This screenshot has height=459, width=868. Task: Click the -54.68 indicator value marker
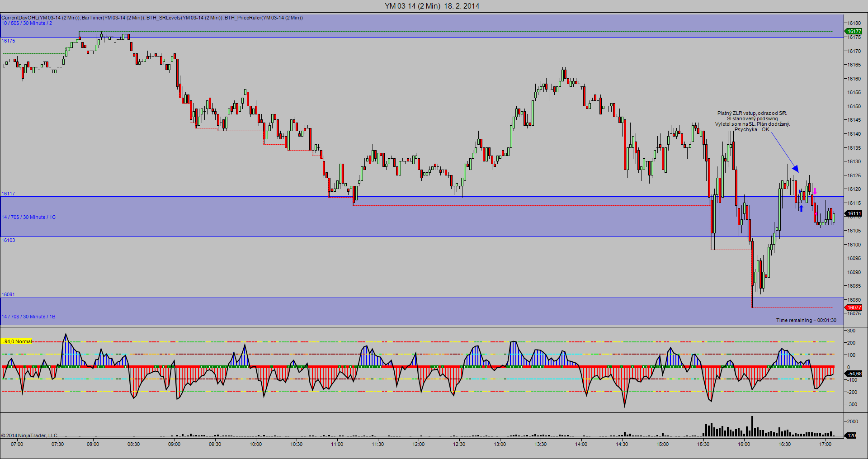pos(854,374)
